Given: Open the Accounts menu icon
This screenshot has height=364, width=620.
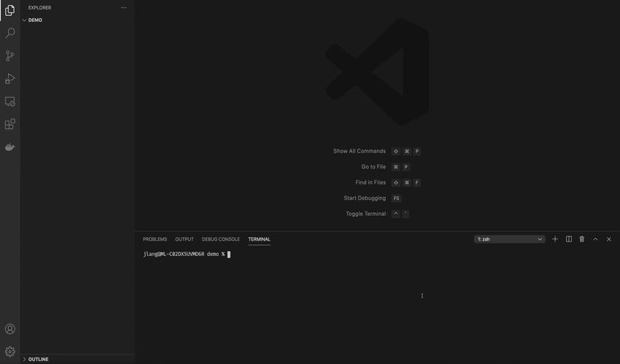Looking at the screenshot, I should (x=10, y=330).
